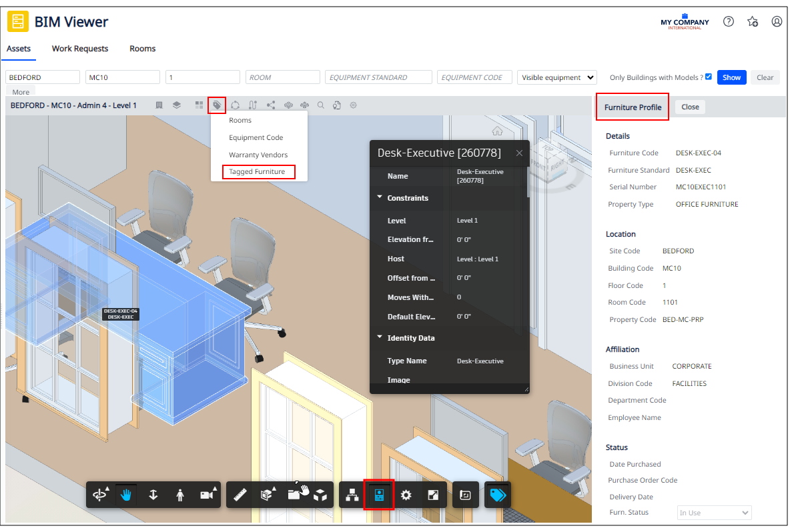794x532 pixels.
Task: Click the Camera interactions tool
Action: (x=207, y=495)
